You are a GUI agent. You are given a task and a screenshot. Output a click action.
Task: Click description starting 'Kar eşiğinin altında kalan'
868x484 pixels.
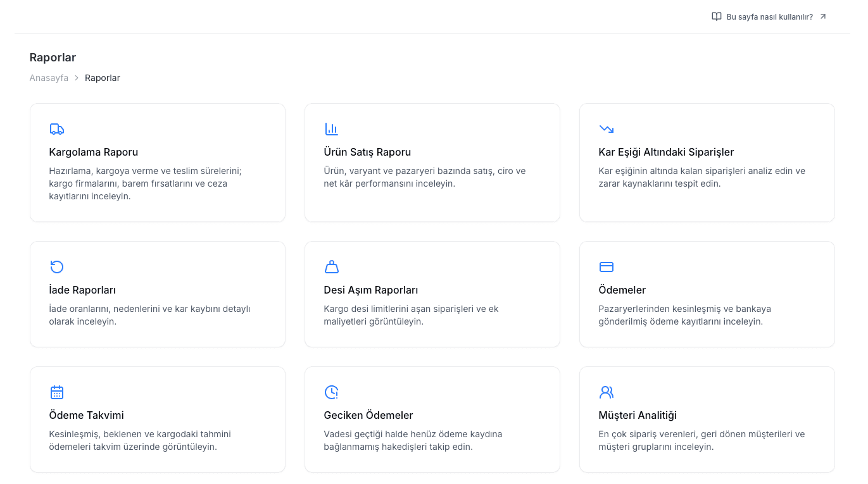[x=702, y=177]
